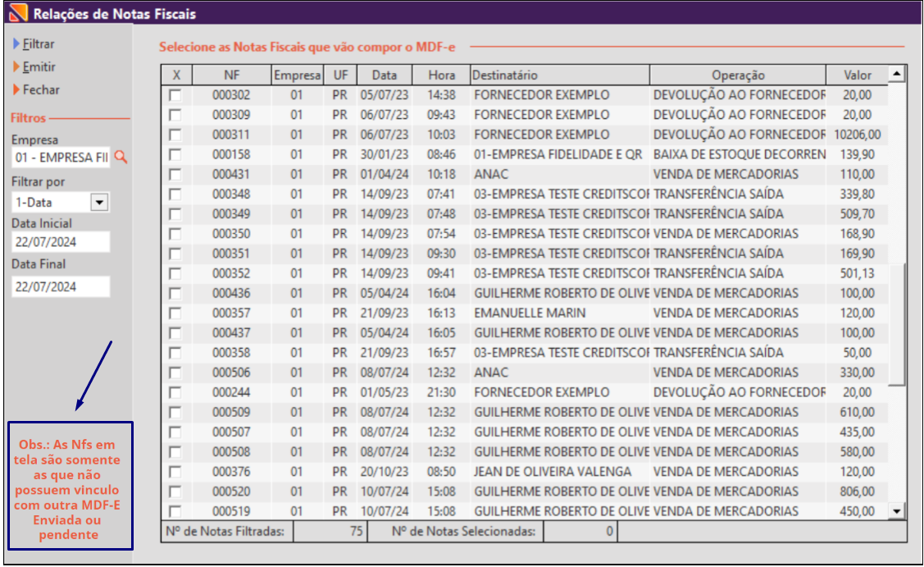Click the date 01/04/24

tap(385, 175)
